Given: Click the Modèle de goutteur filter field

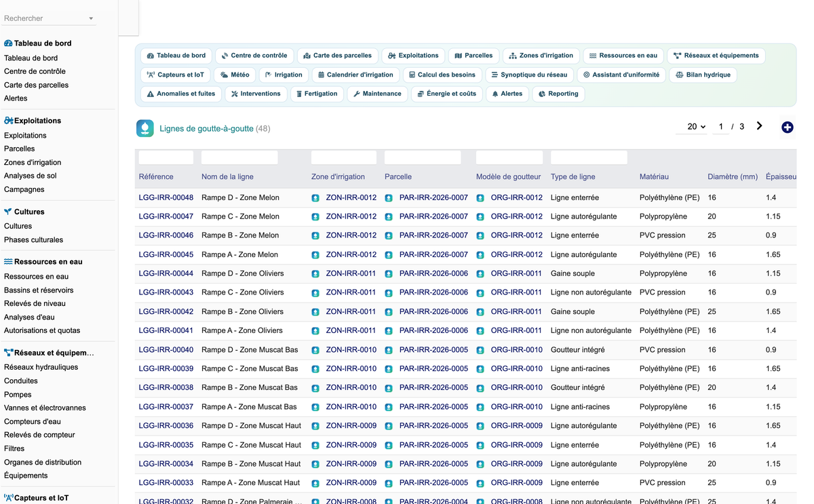Looking at the screenshot, I should 509,157.
